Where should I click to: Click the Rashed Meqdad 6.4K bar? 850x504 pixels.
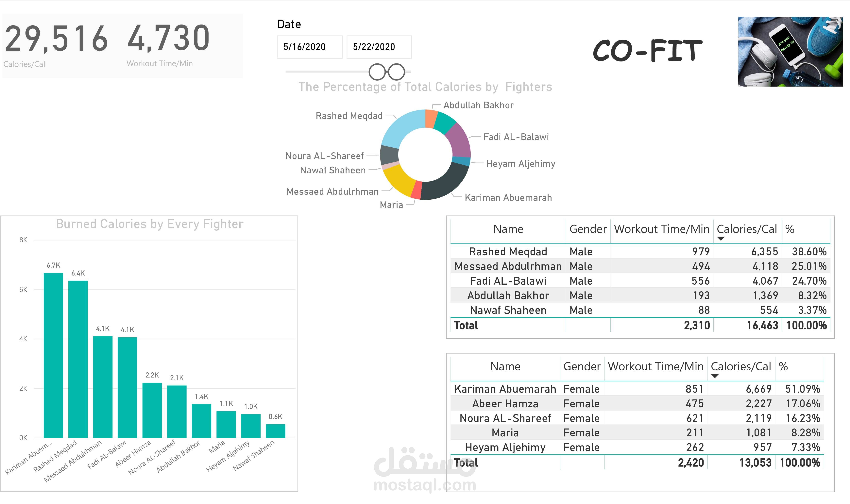tap(78, 359)
